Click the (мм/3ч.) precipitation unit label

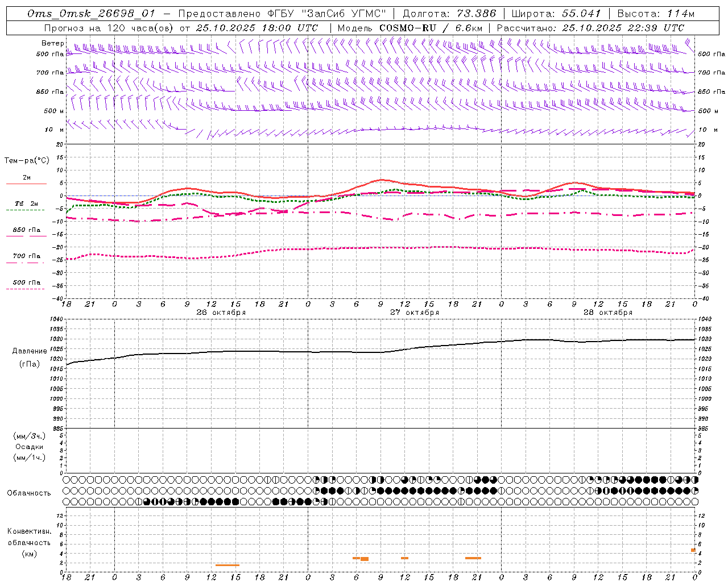(30, 436)
